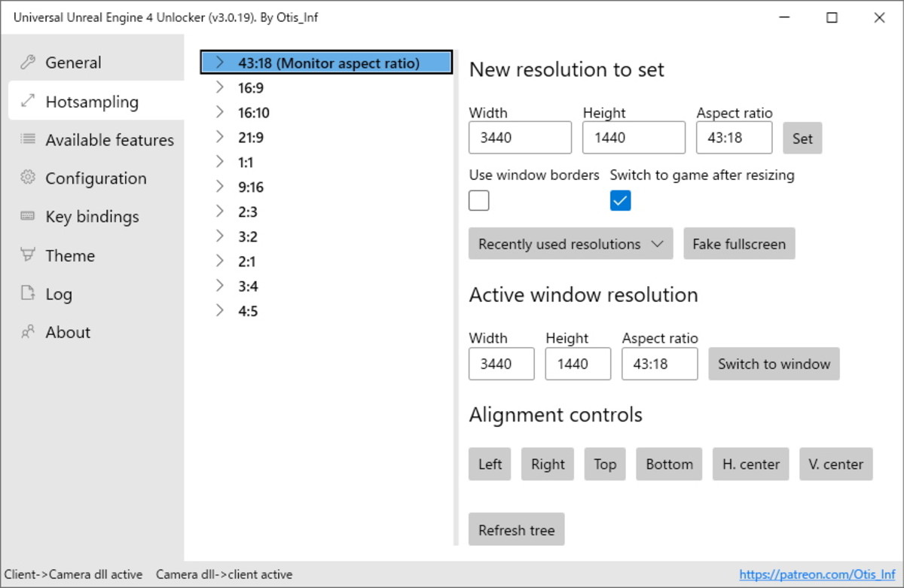Click the keyboard icon beside Key bindings
This screenshot has height=588, width=904.
click(28, 216)
